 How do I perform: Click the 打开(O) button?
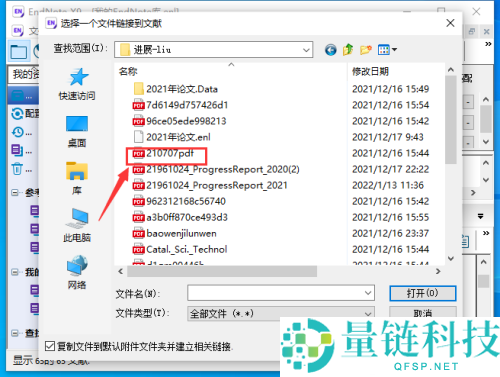[x=422, y=293]
